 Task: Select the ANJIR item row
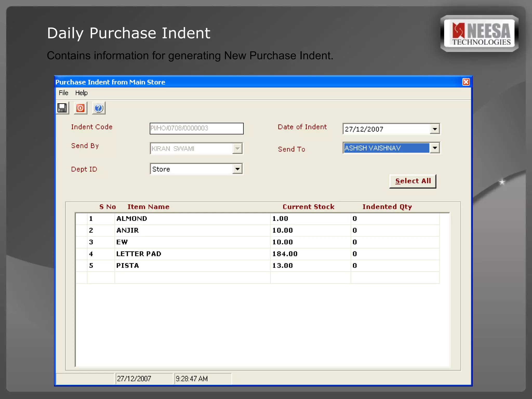point(258,230)
